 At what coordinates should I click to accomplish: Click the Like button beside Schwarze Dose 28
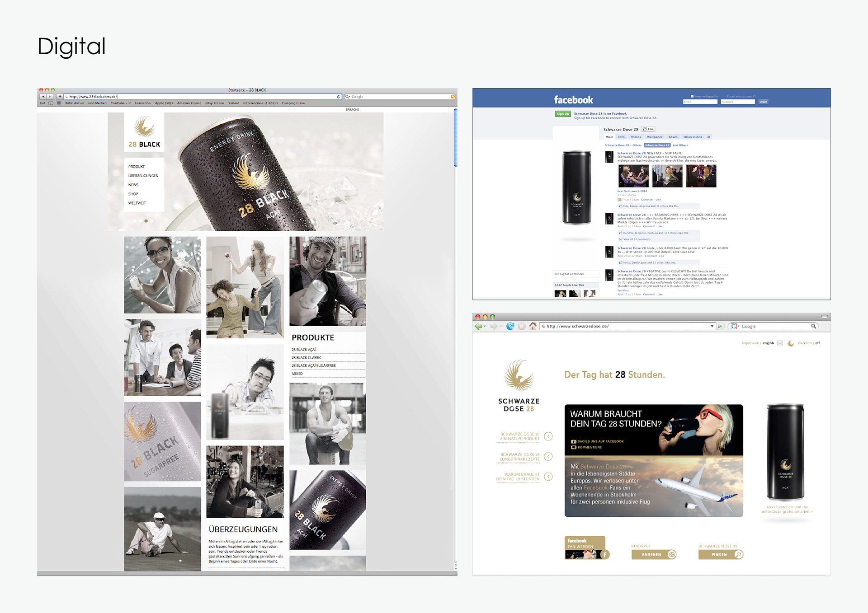coord(648,129)
